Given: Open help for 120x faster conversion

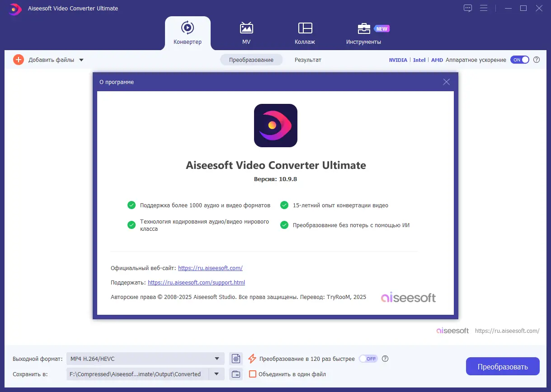Looking at the screenshot, I should (385, 359).
